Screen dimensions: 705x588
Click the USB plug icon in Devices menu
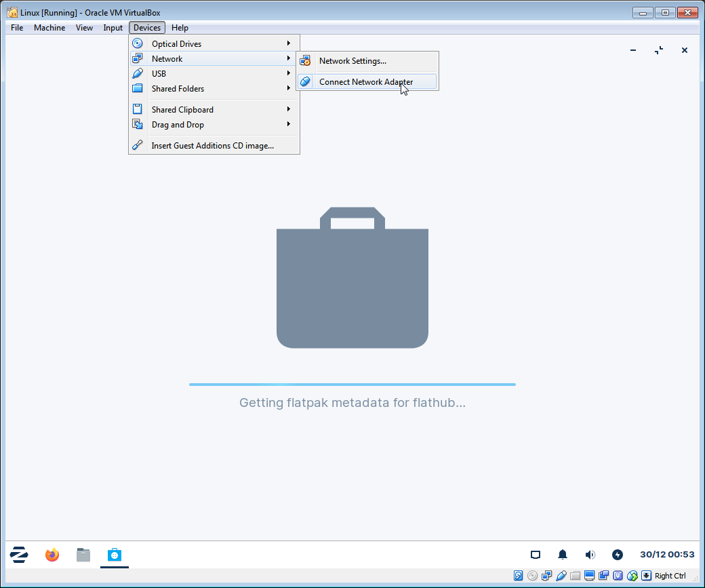coord(138,73)
